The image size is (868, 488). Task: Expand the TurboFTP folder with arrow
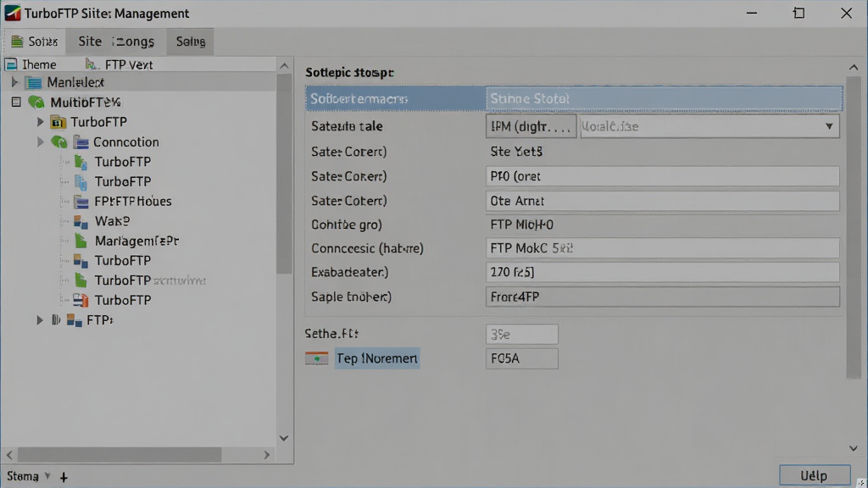[40, 122]
